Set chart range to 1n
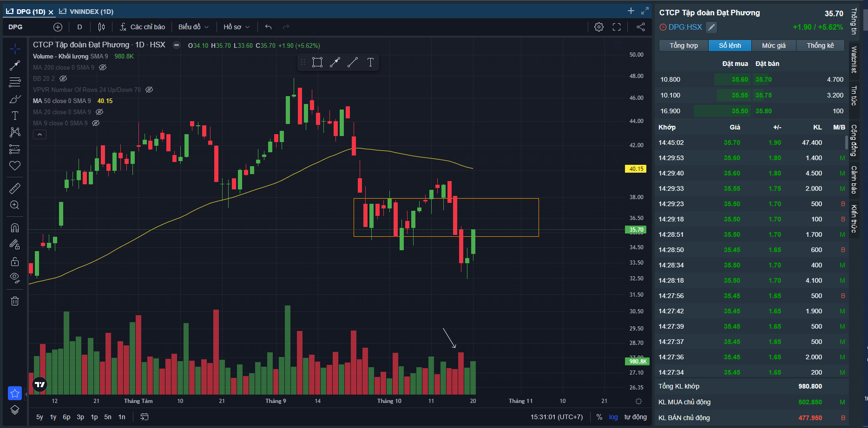The image size is (868, 428). tap(122, 417)
